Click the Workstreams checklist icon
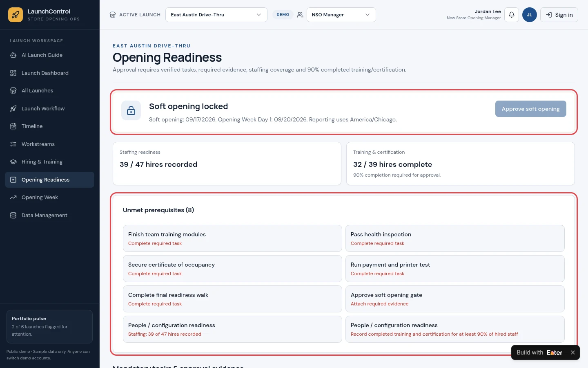The image size is (588, 368). click(13, 144)
